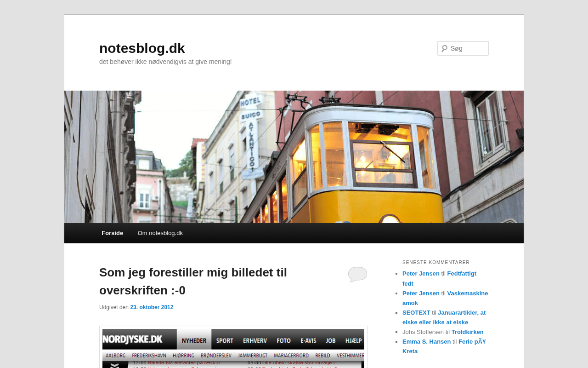This screenshot has height=368, width=588.
Task: Open first Peter Jensen commenter link
Action: tap(421, 274)
